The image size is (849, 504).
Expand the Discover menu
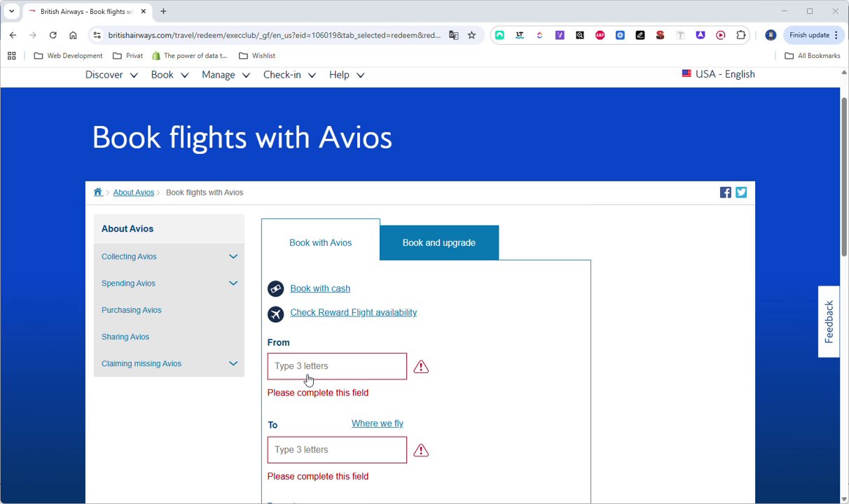tap(111, 75)
